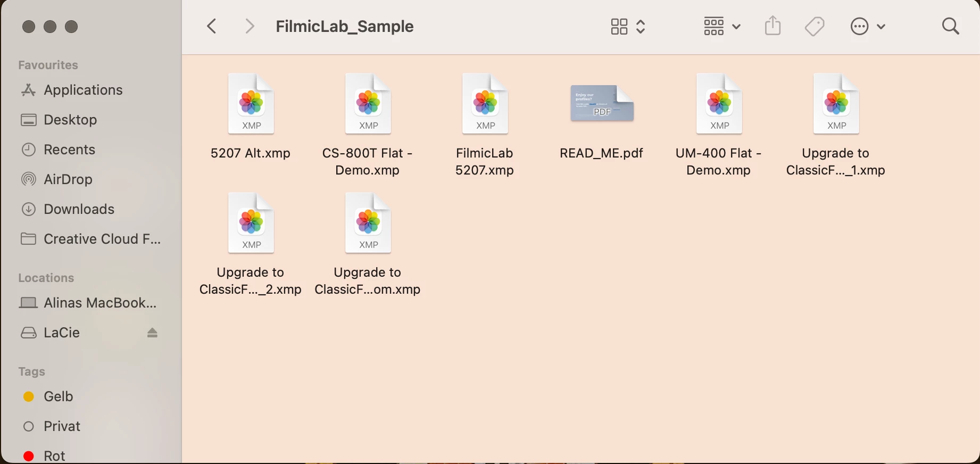The height and width of the screenshot is (464, 980).
Task: Click the CS-800T Flat - Demo.xmp filename label
Action: [368, 162]
